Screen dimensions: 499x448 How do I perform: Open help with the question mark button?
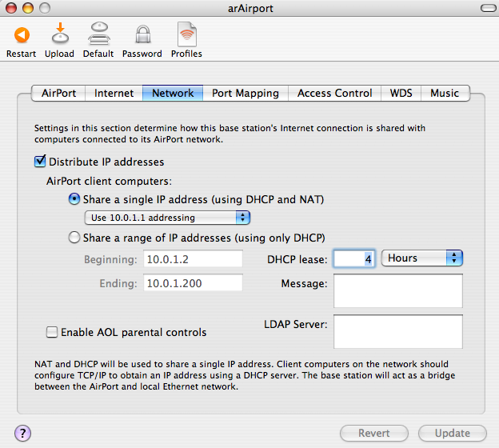pyautogui.click(x=22, y=433)
